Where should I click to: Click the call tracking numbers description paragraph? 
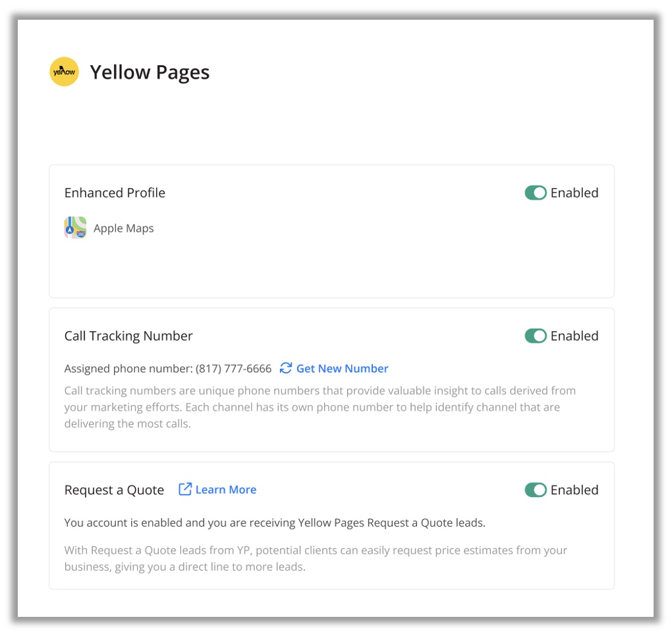tap(320, 407)
